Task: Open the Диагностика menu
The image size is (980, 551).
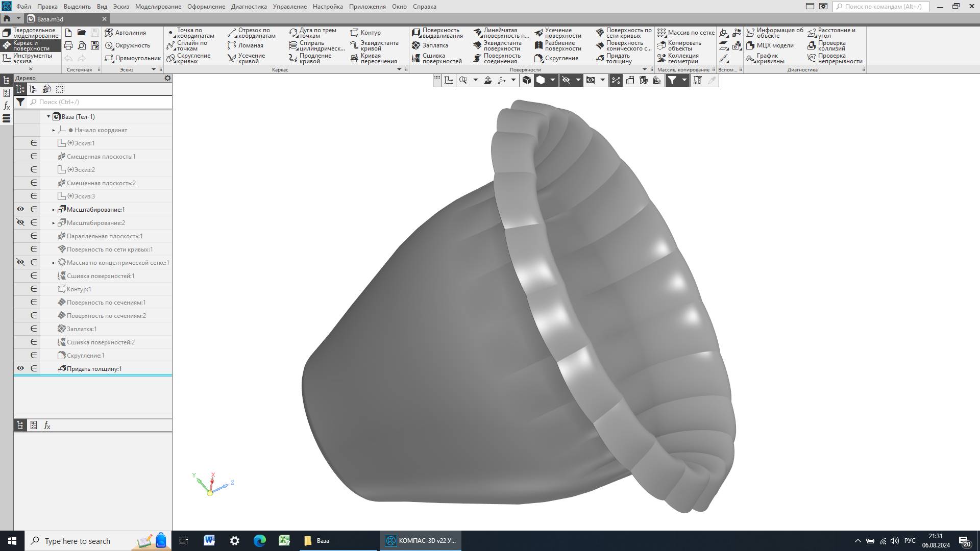Action: point(249,7)
